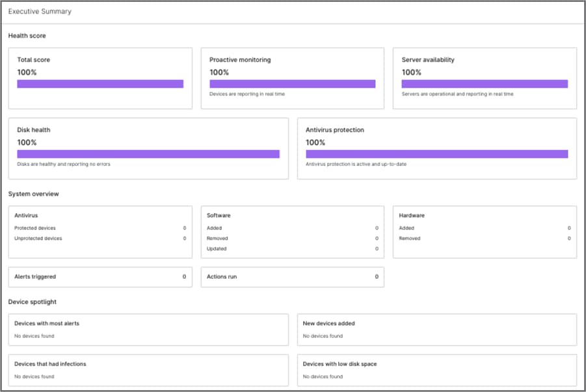The height and width of the screenshot is (392, 586).
Task: Click the 100% value under Disk health
Action: [x=27, y=143]
